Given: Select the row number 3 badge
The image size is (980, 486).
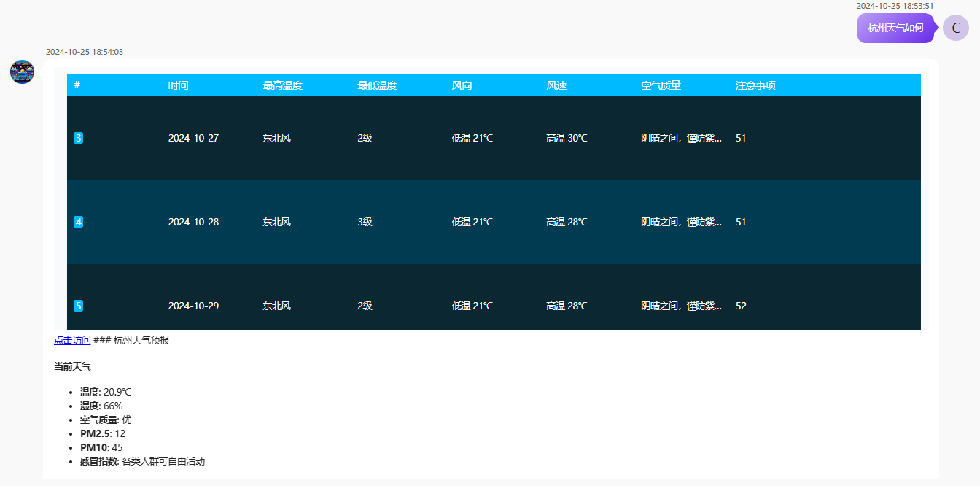Looking at the screenshot, I should 78,138.
